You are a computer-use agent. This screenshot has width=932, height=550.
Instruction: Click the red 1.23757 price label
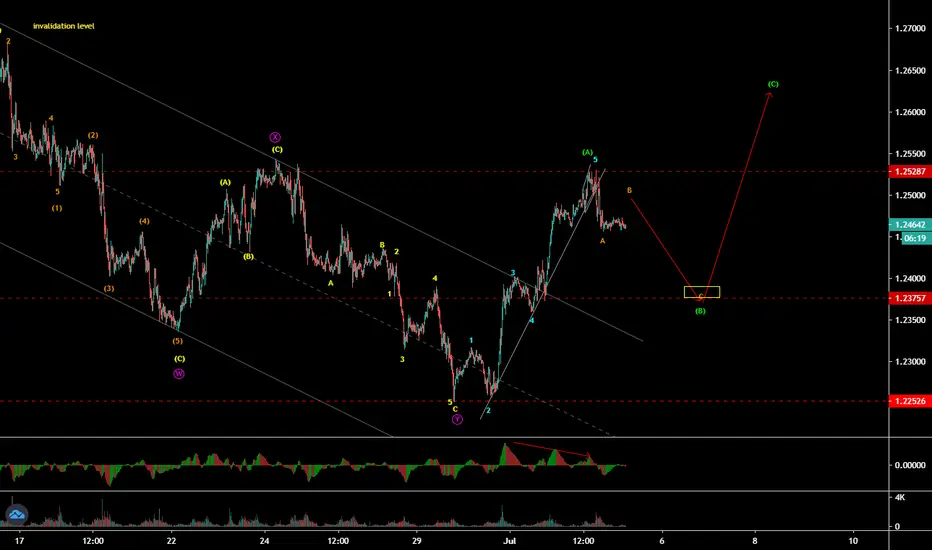pos(910,298)
